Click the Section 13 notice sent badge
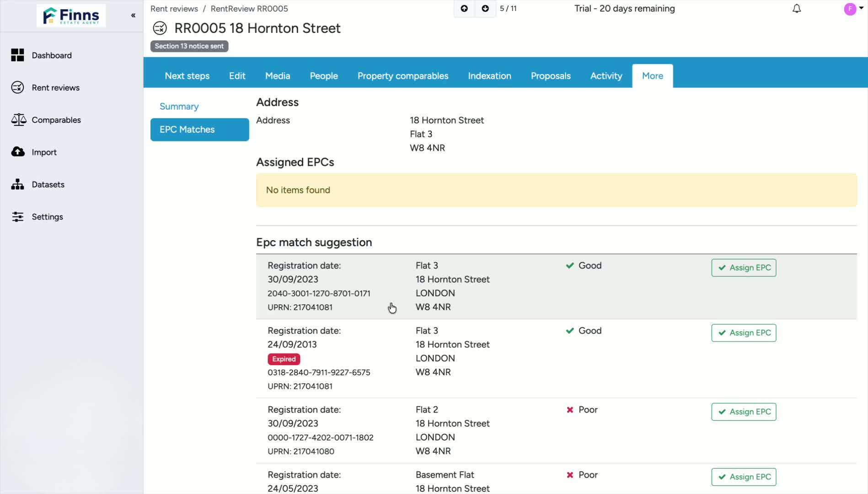This screenshot has width=868, height=494. coord(189,46)
